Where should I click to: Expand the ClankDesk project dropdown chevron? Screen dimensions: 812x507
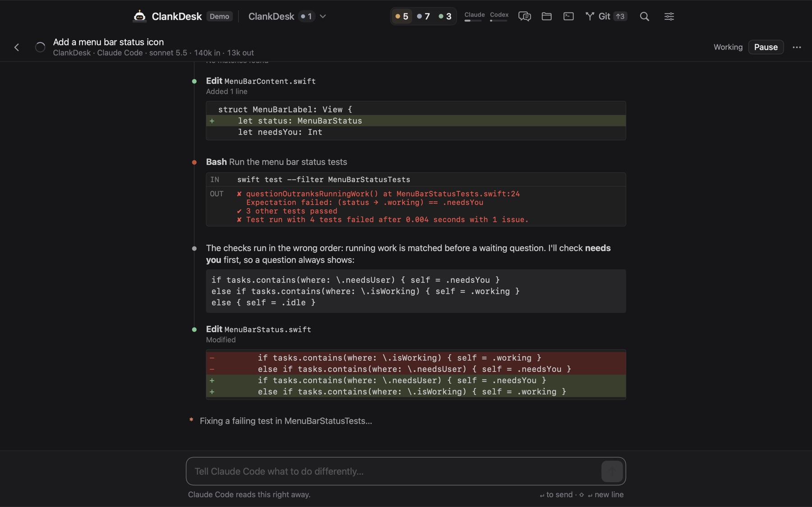click(323, 16)
